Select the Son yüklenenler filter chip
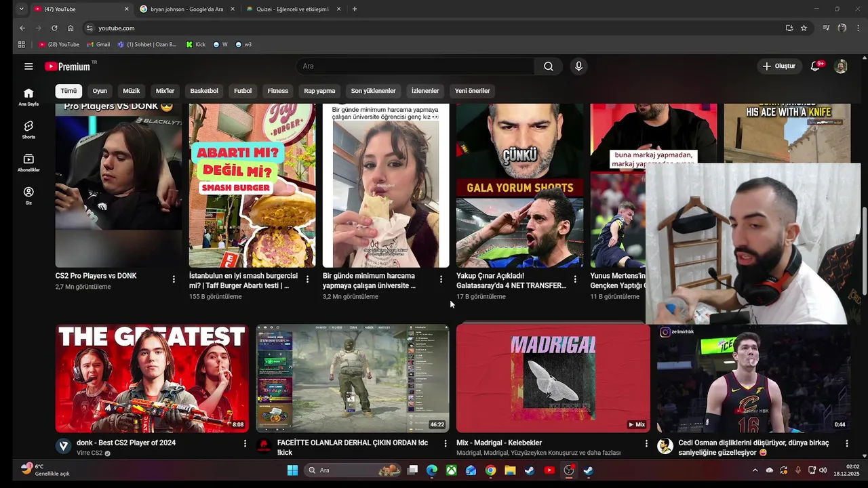The width and height of the screenshot is (868, 488). (x=373, y=91)
